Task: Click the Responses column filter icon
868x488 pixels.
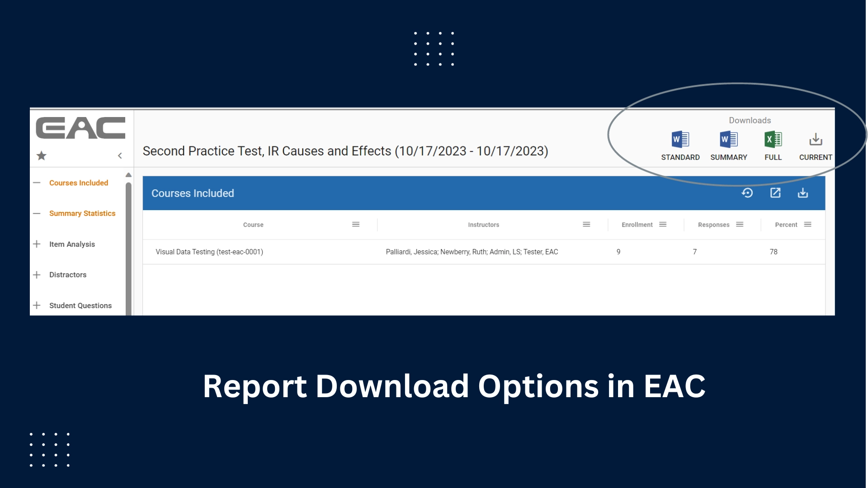Action: [x=740, y=224]
